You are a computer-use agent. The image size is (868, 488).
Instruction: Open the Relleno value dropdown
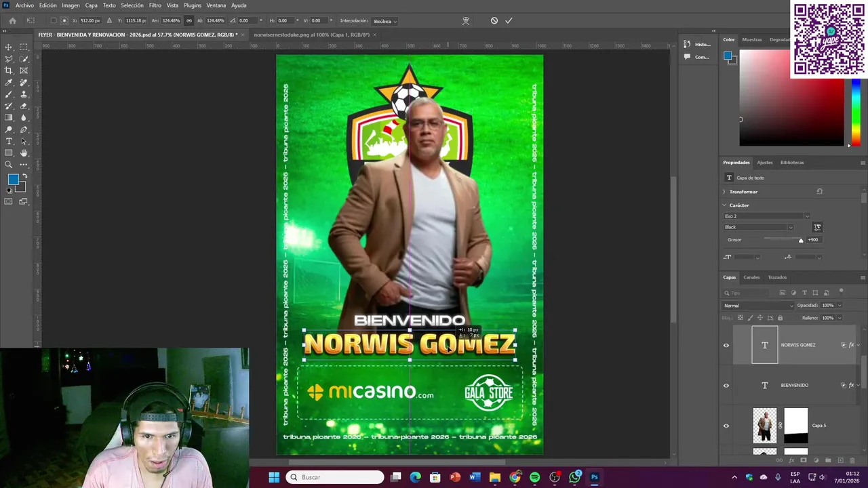click(839, 318)
